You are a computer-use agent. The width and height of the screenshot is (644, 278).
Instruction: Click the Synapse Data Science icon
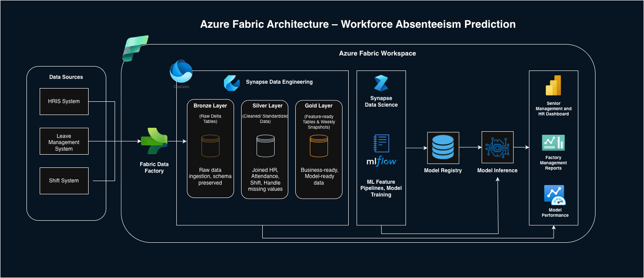(x=380, y=83)
